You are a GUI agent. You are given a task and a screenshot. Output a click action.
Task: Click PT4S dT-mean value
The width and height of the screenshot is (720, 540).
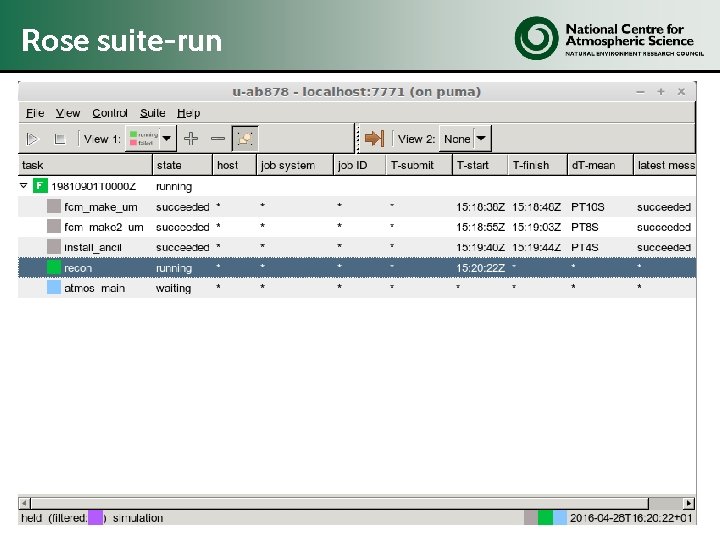point(585,247)
